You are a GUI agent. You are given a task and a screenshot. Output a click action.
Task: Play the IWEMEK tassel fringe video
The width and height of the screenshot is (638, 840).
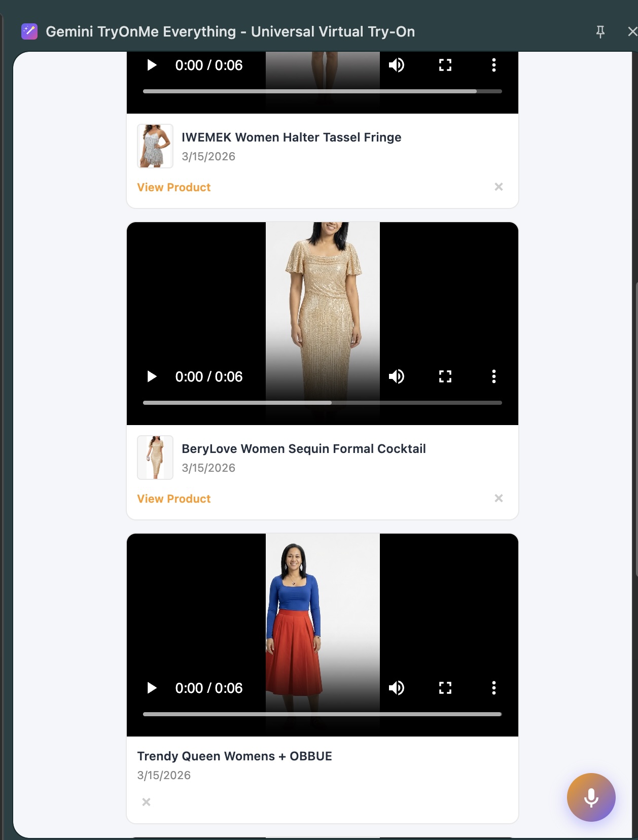click(x=152, y=65)
